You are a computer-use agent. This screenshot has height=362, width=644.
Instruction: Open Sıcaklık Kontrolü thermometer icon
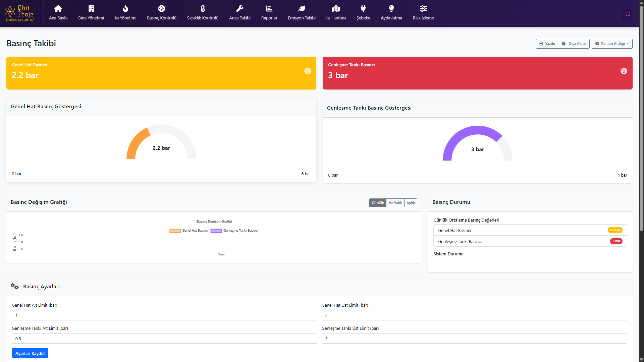[x=203, y=9]
